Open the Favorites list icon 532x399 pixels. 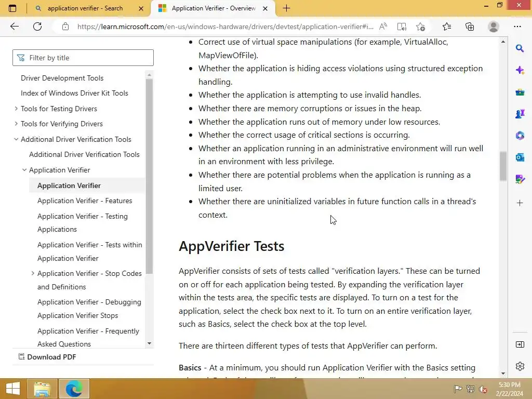(446, 26)
